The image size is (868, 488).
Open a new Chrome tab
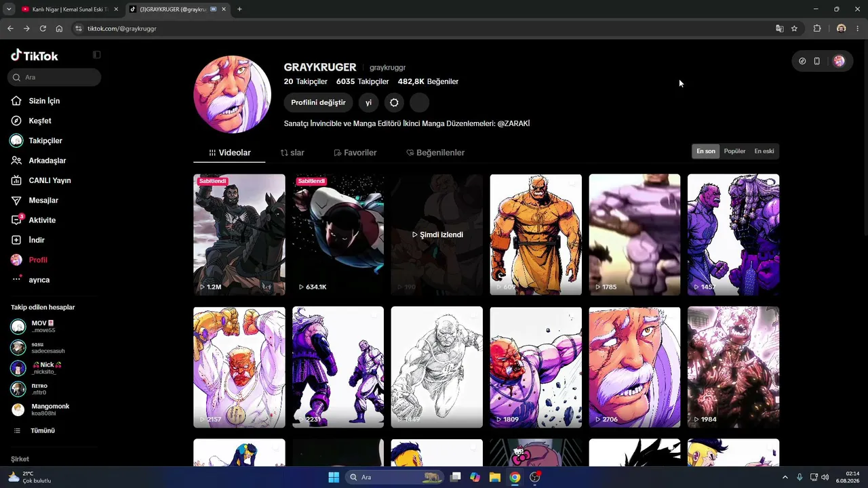(239, 9)
